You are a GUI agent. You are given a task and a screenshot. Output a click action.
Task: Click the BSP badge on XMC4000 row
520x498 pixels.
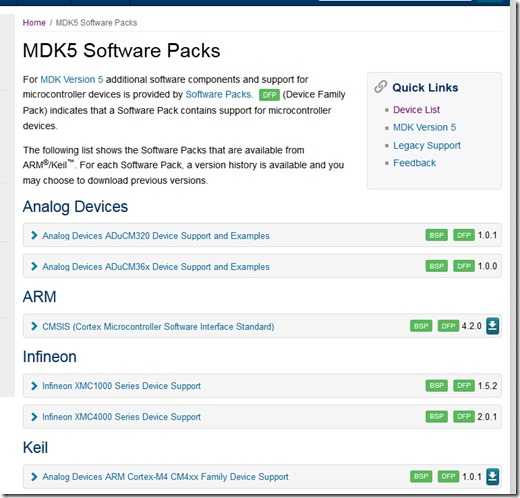click(436, 416)
